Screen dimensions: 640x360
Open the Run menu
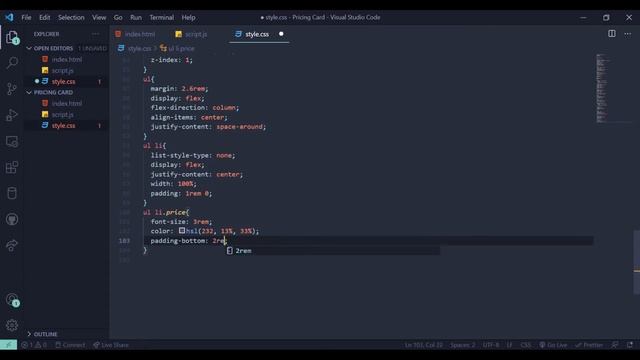tap(136, 18)
